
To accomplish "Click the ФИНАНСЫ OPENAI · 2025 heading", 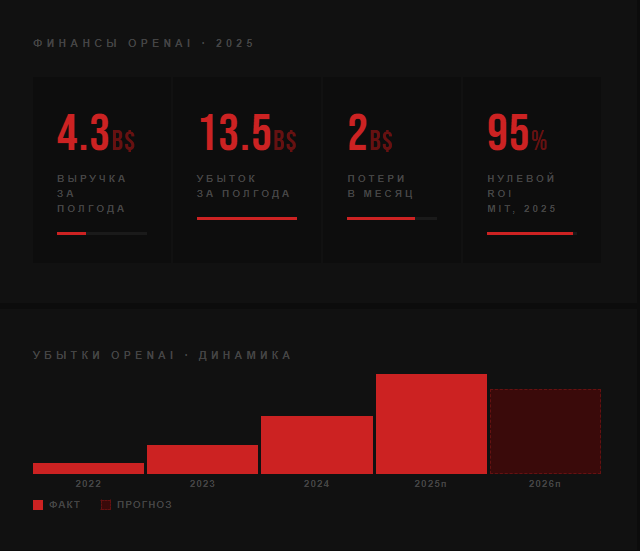I will point(144,43).
